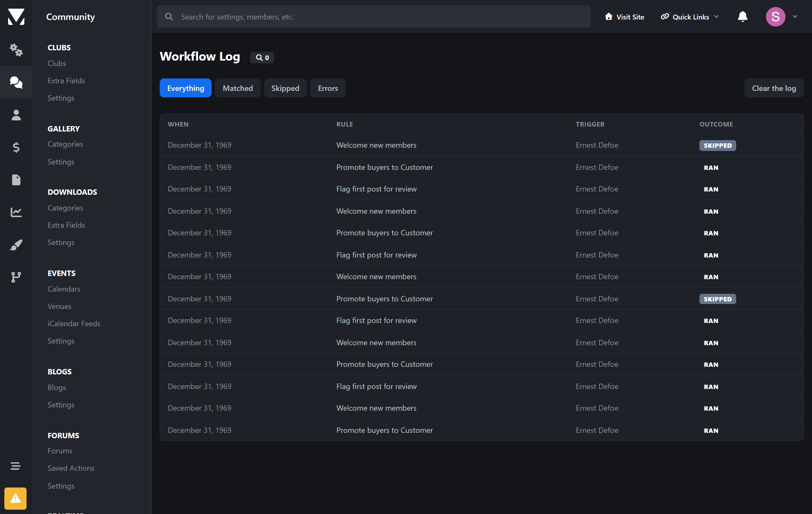Click the RULE column header
The image size is (812, 514).
pyautogui.click(x=344, y=124)
